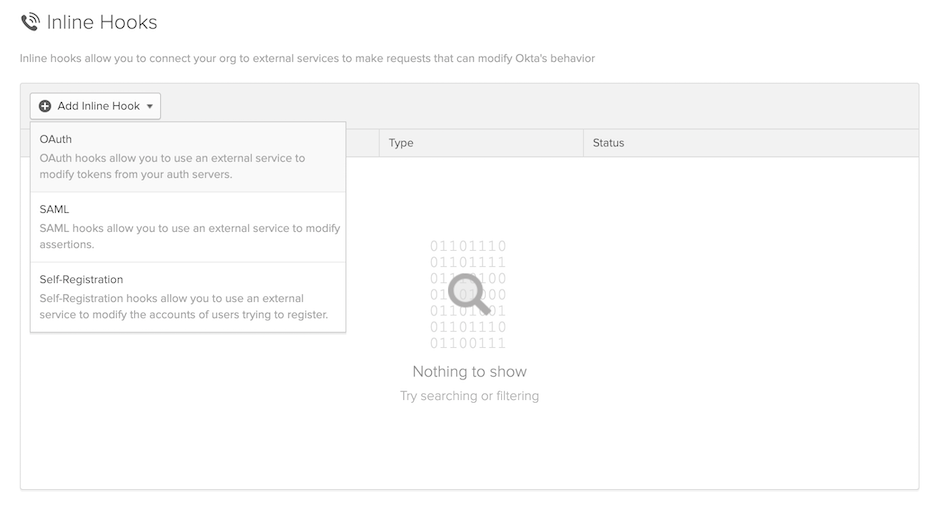Screen dimensions: 942x517
Task: Pick the Self-Registration hook option
Action: click(x=188, y=297)
